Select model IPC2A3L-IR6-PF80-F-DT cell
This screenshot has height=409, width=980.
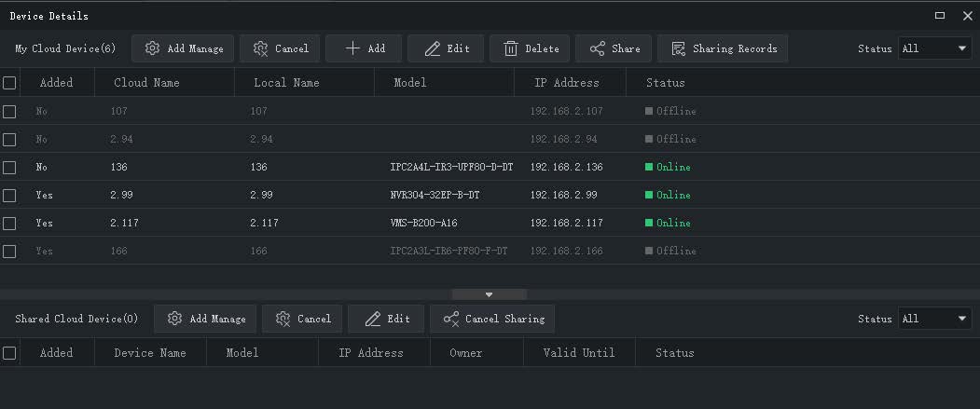(x=449, y=251)
